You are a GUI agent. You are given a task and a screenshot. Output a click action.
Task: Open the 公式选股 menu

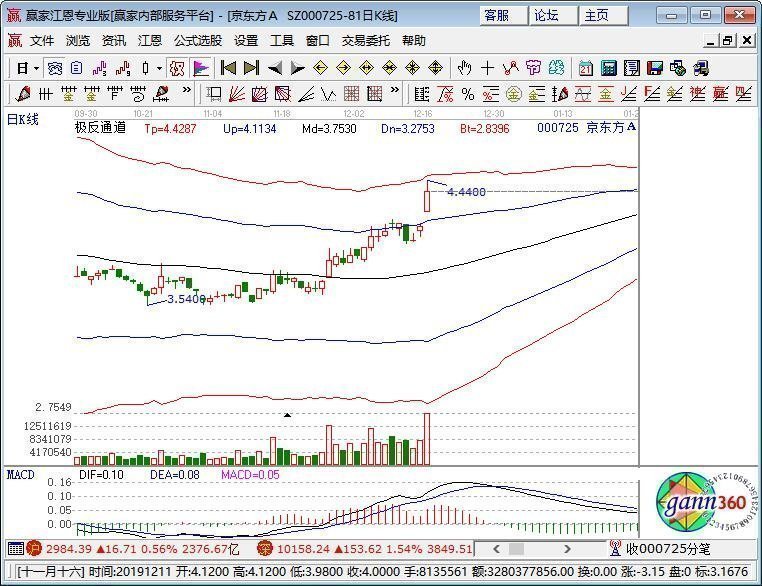198,41
